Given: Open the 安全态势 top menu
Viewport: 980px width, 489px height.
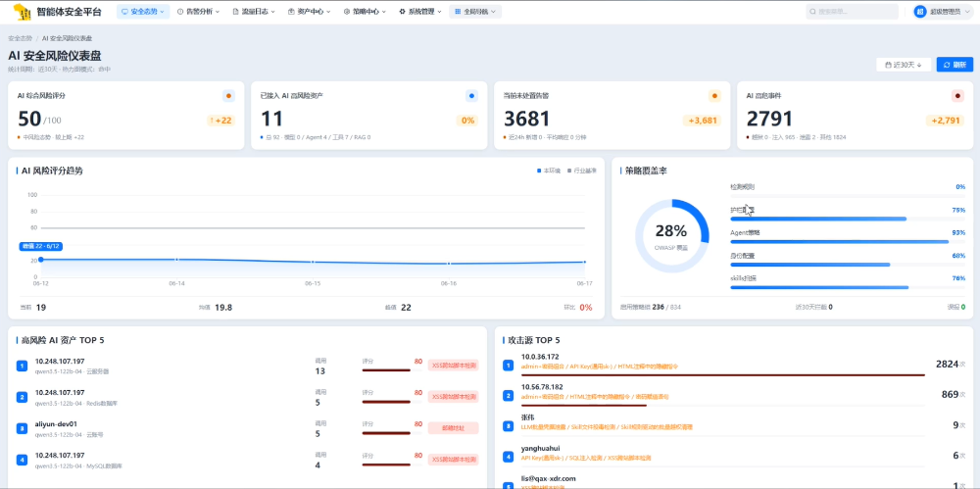Looking at the screenshot, I should tap(143, 12).
